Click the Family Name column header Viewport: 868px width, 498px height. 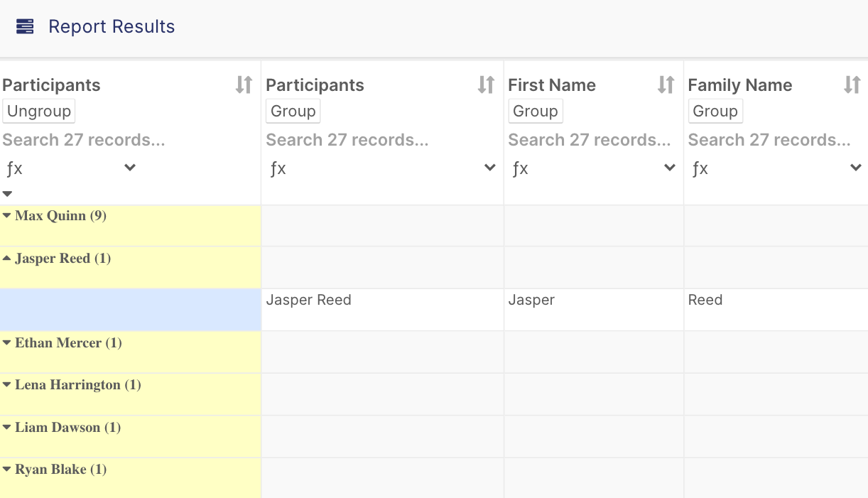click(x=740, y=85)
